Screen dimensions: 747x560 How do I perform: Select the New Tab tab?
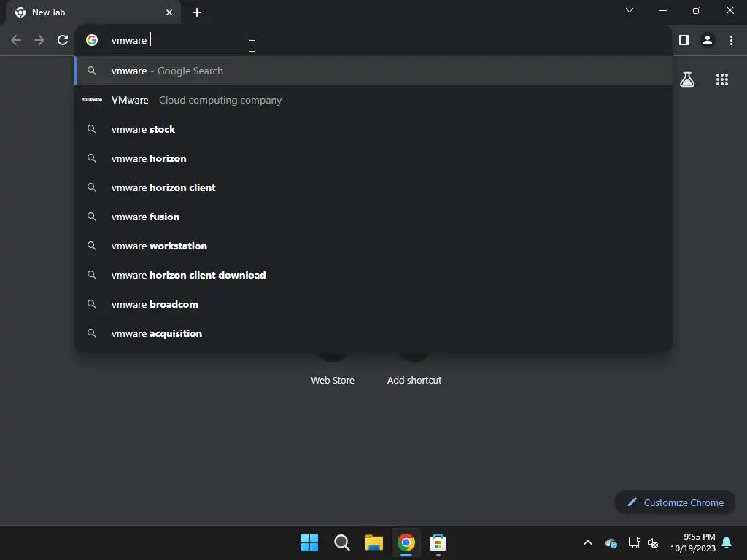point(93,12)
